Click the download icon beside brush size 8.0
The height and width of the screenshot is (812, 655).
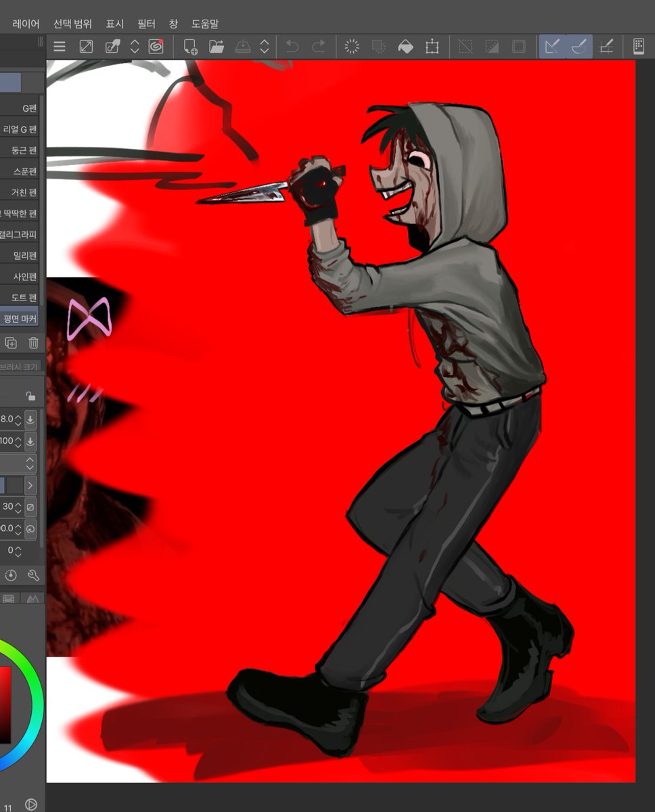30,419
